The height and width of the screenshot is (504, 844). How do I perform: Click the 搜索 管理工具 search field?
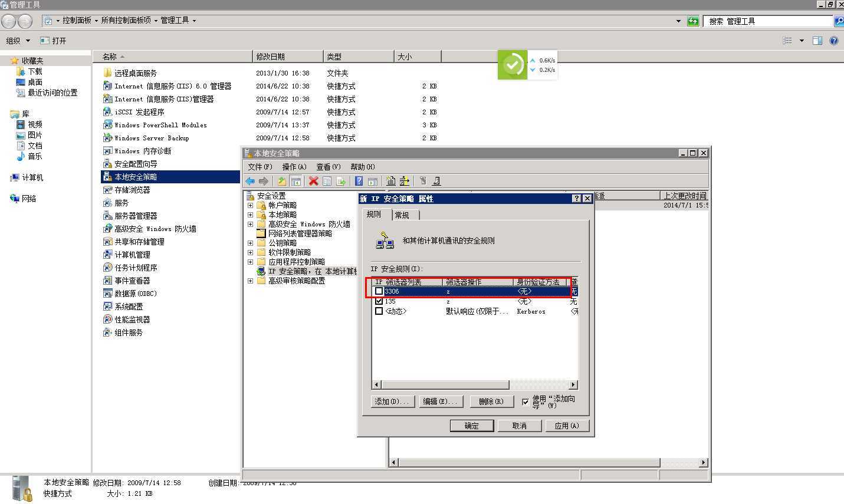(767, 21)
